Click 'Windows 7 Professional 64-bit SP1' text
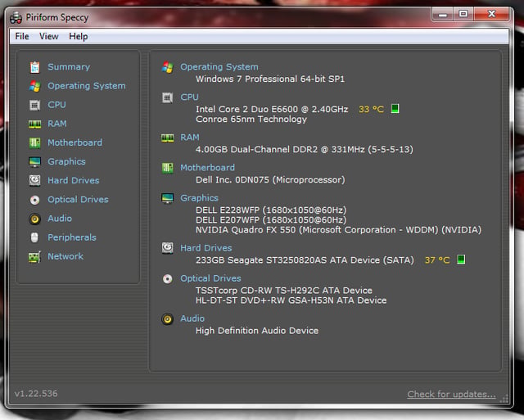This screenshot has width=524, height=420. tap(270, 79)
